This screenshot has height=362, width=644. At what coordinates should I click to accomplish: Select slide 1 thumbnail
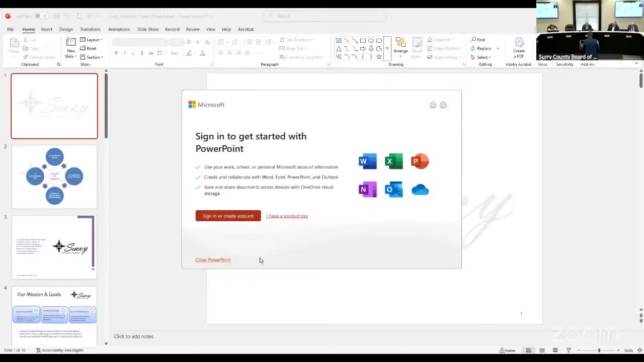point(54,106)
